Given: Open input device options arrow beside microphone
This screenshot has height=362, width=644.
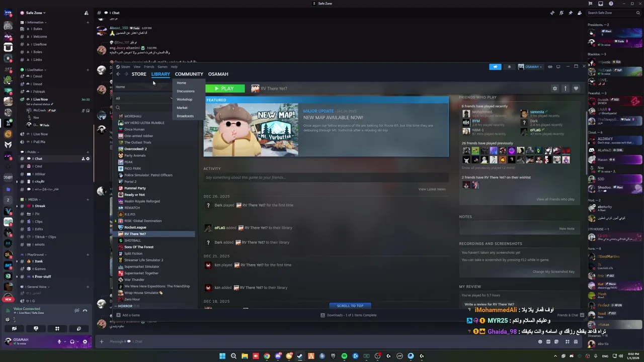Looking at the screenshot, I should pos(65,342).
